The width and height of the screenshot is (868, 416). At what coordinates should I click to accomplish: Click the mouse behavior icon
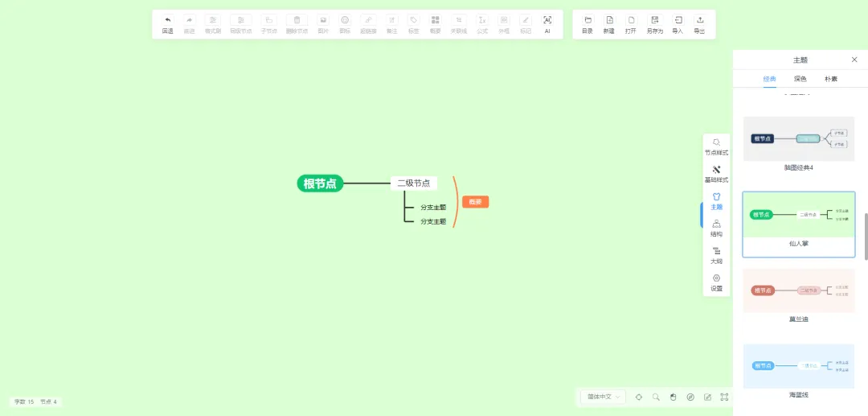tap(674, 397)
